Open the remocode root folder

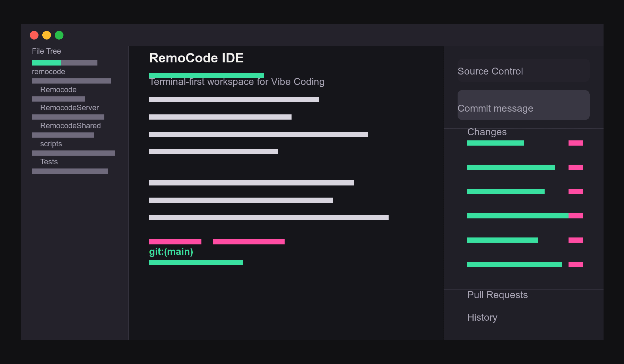(49, 72)
